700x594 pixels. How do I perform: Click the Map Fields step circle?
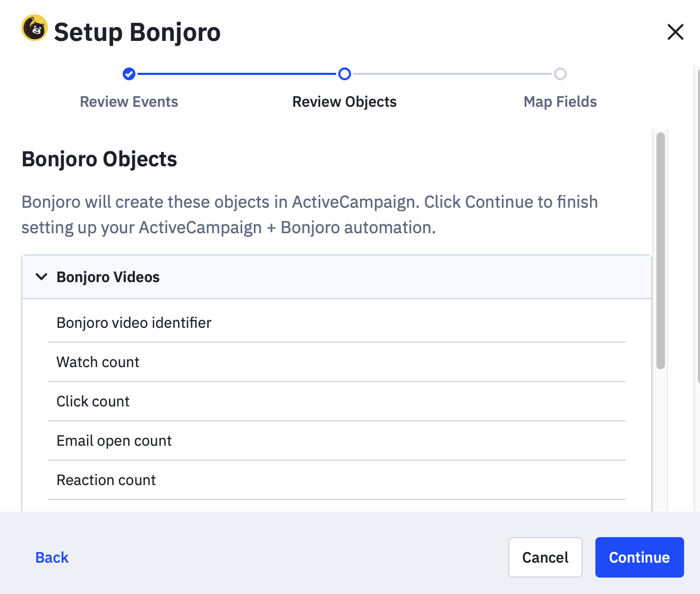(x=560, y=74)
